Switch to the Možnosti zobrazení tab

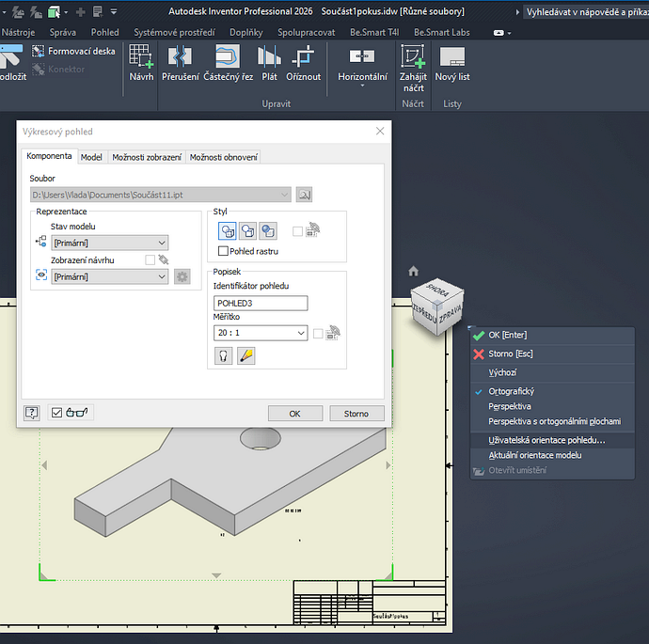click(147, 157)
